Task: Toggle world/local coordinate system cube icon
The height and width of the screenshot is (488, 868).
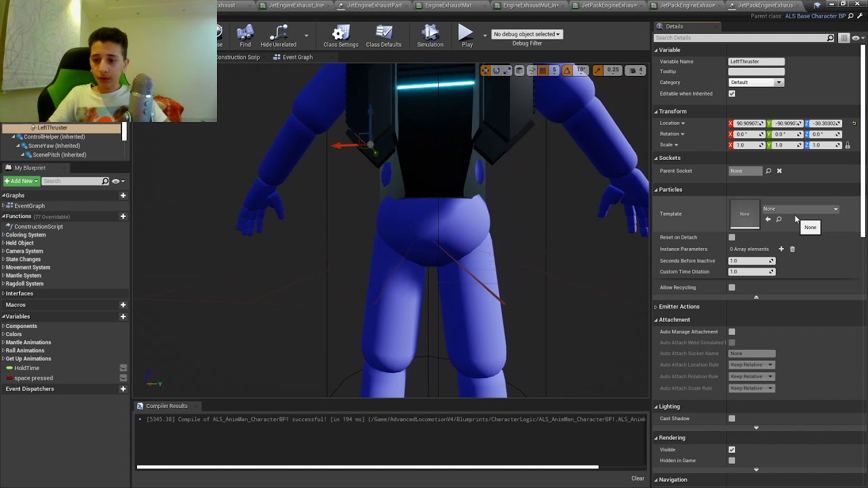Action: tap(519, 70)
